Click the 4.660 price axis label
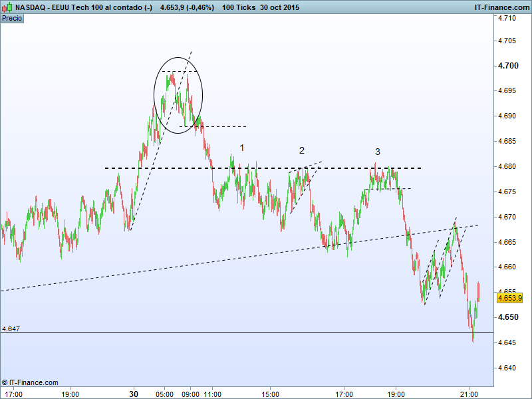 507,267
